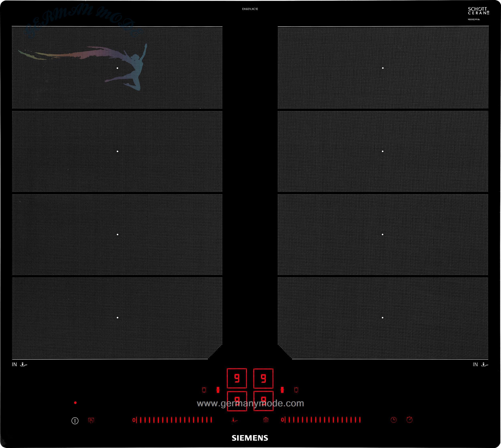Tap the left move-function bracket icon
This screenshot has height=448, width=501.
204,390
